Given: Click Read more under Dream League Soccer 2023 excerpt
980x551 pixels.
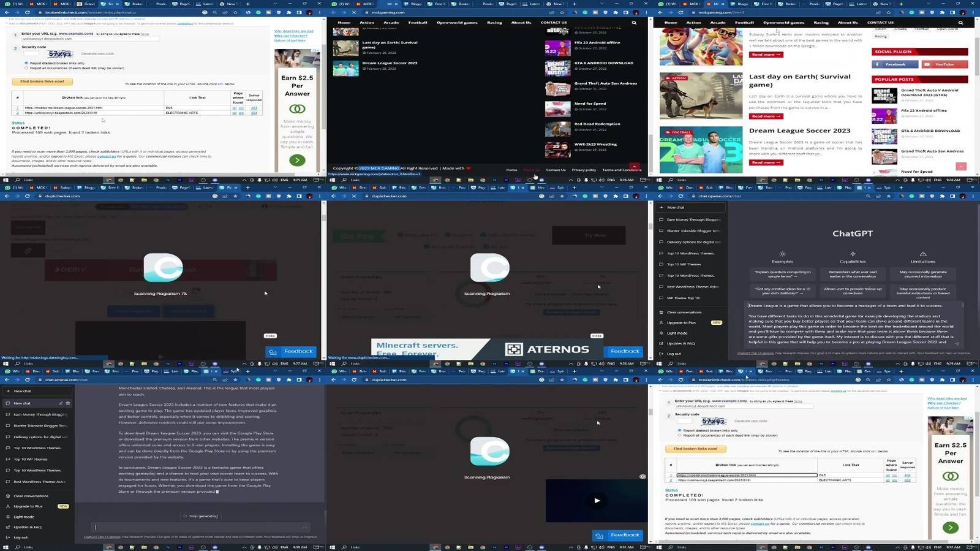Looking at the screenshot, I should 766,162.
